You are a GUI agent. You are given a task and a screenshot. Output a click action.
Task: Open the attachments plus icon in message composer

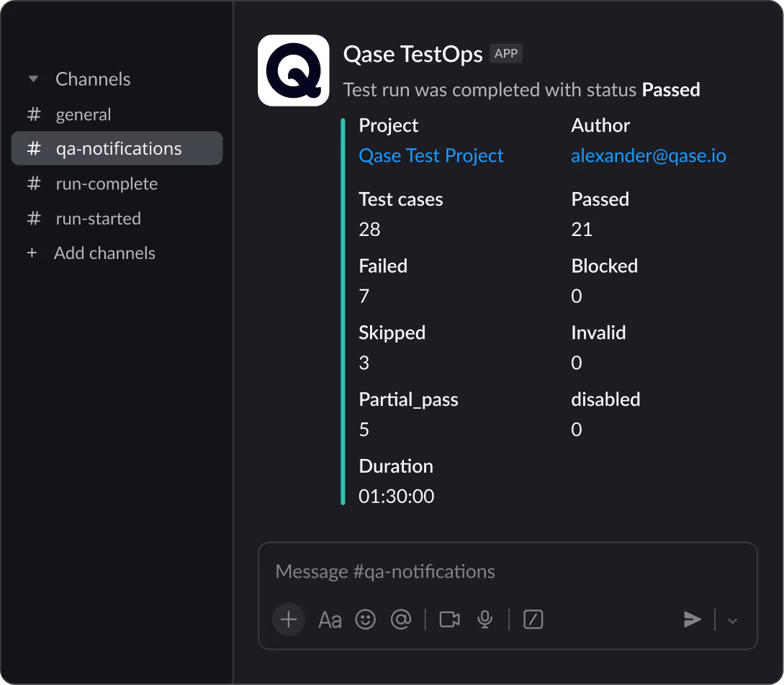tap(288, 620)
